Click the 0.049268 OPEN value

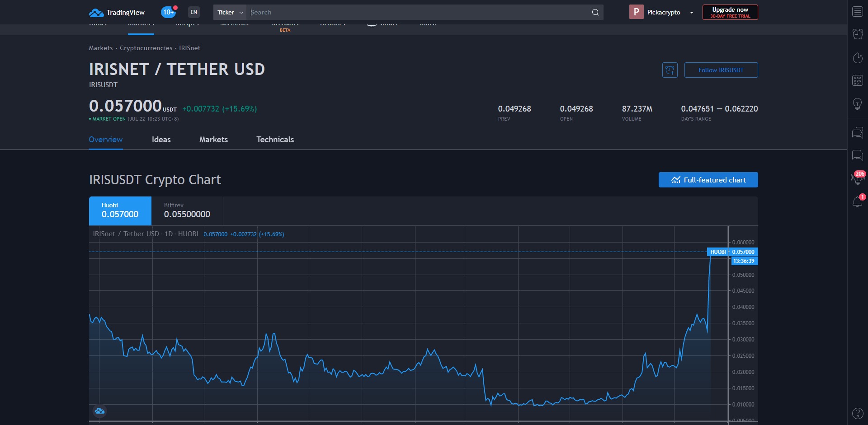[x=576, y=109]
